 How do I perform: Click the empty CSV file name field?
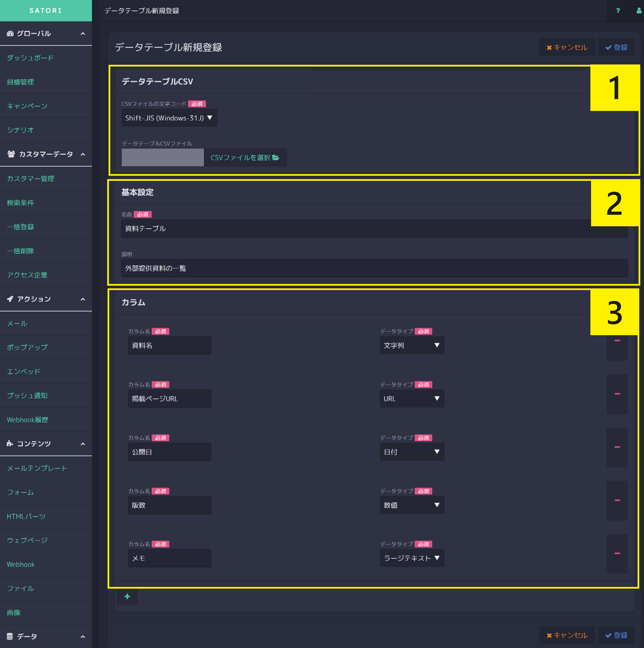[163, 157]
